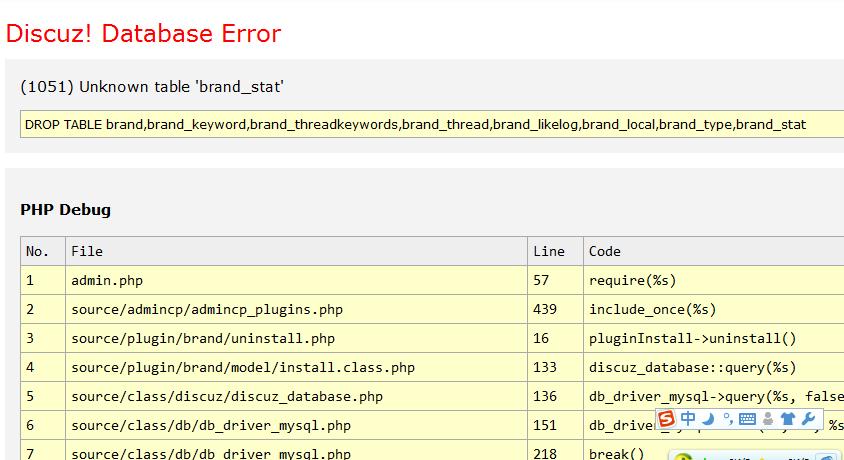Select db_driver_mysql.php file cell on line-151 row
The width and height of the screenshot is (844, 460).
(x=296, y=426)
